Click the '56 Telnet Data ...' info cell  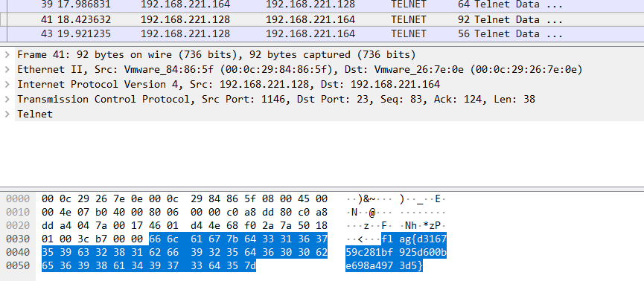coord(510,33)
